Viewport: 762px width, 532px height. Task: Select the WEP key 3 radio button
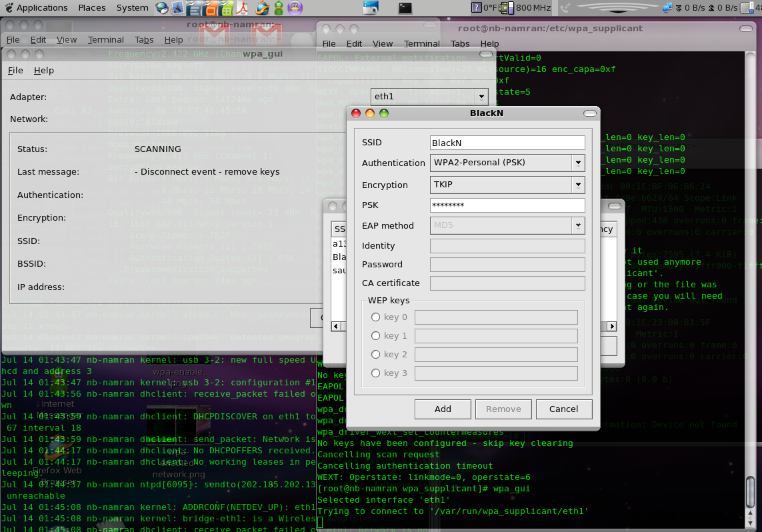point(376,373)
